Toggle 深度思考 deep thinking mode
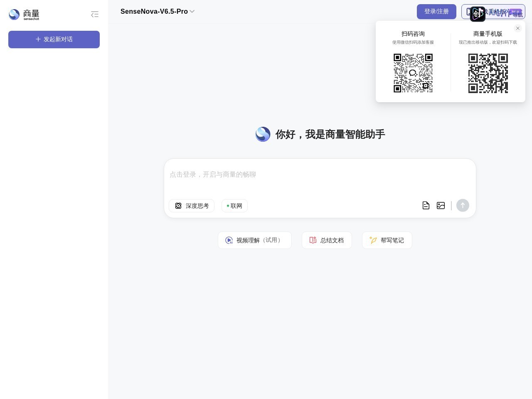Viewport: 532px width, 399px height. pyautogui.click(x=192, y=206)
